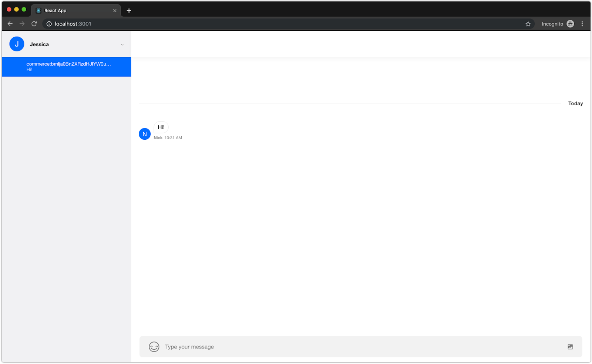
Task: Open Chrome's three-dot menu
Action: [x=582, y=24]
